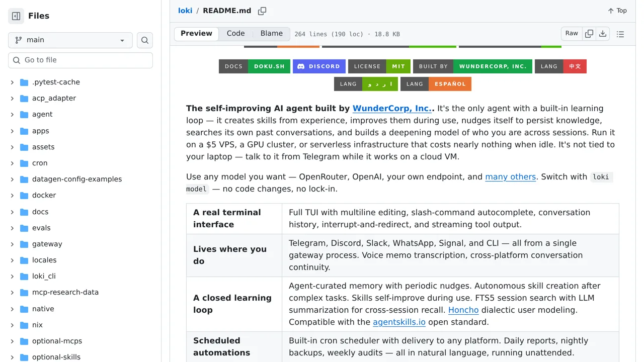Select the optional-skills folder name
The height and width of the screenshot is (362, 644).
[x=56, y=357]
